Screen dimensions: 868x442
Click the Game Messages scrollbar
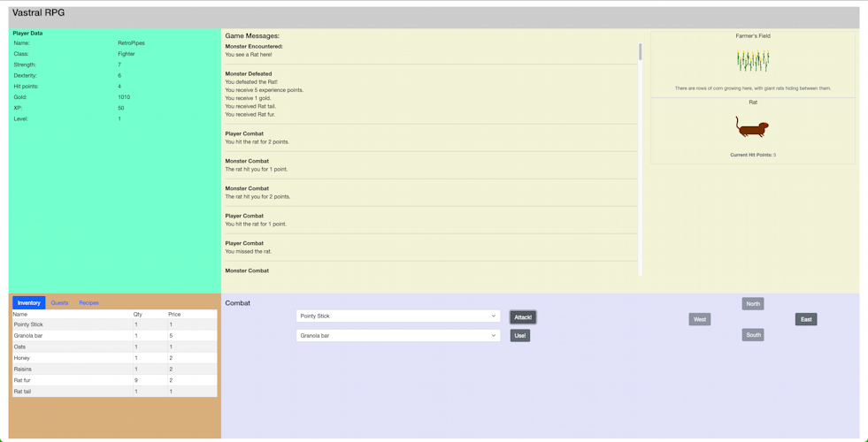(x=640, y=52)
